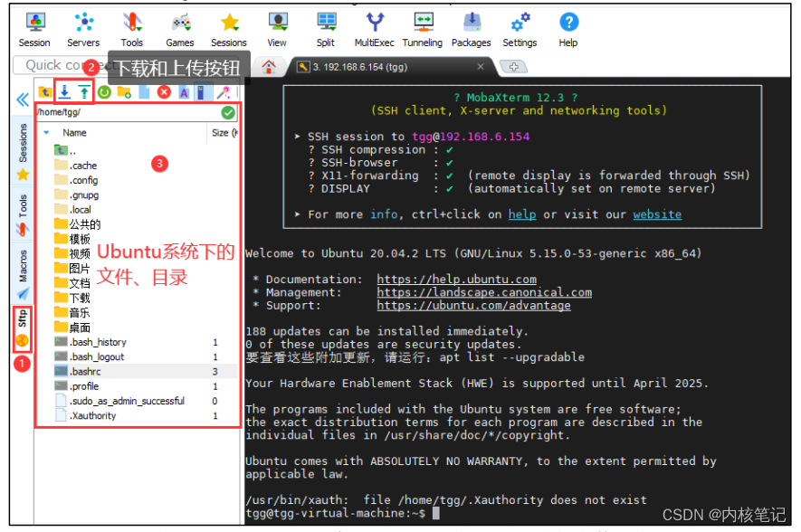Select the 模板 folder
Image resolution: width=801 pixels, height=532 pixels.
tap(72, 239)
